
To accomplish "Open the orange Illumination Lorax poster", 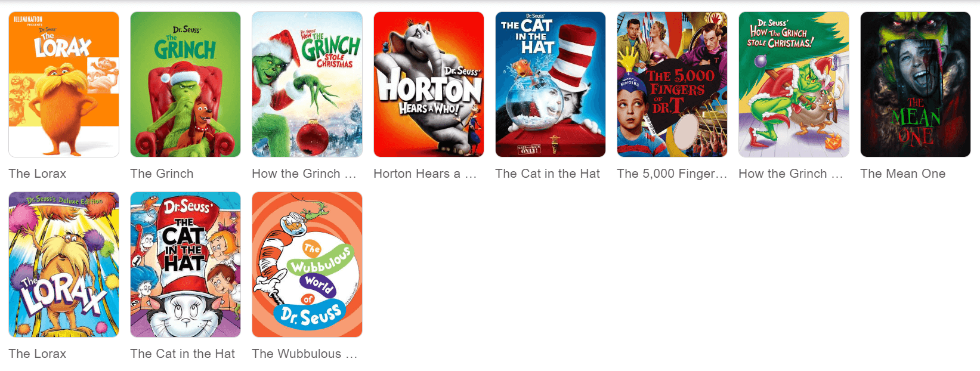I will tap(64, 85).
